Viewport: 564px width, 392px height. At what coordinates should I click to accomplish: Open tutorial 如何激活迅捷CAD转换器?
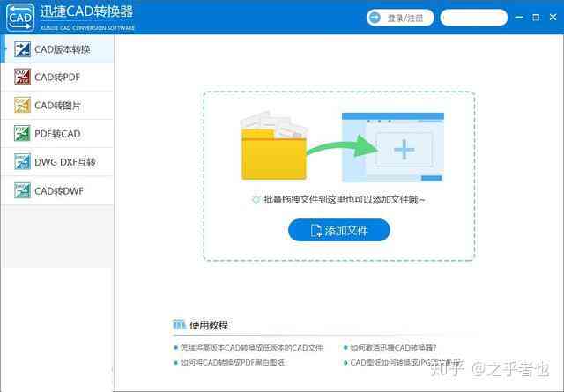point(393,348)
